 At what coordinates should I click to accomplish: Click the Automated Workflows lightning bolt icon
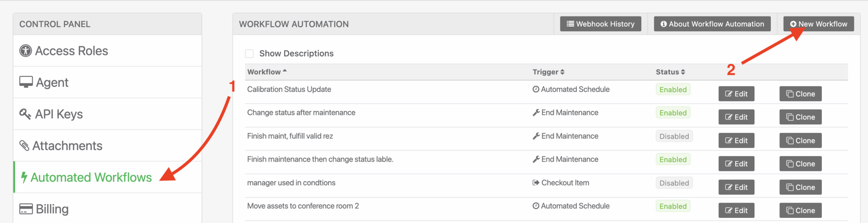coord(24,177)
